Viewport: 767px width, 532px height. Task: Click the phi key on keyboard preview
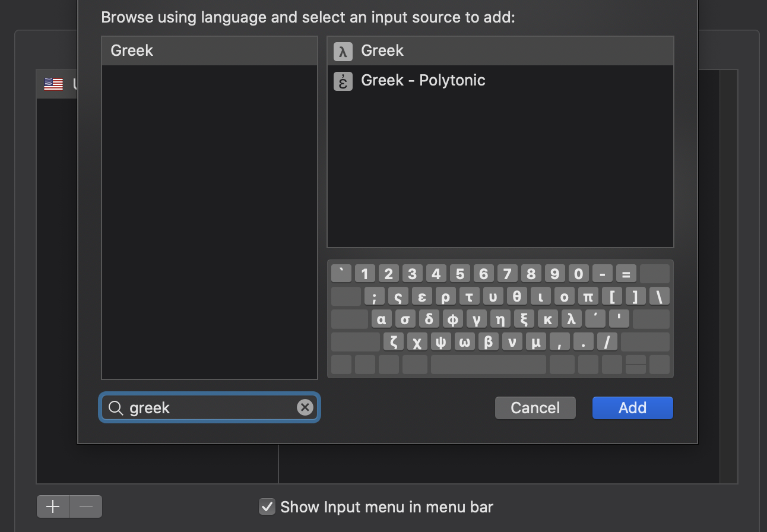pos(453,319)
